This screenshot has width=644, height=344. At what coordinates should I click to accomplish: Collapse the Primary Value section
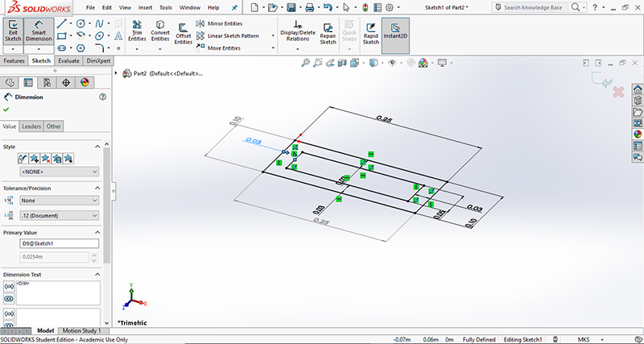(97, 233)
